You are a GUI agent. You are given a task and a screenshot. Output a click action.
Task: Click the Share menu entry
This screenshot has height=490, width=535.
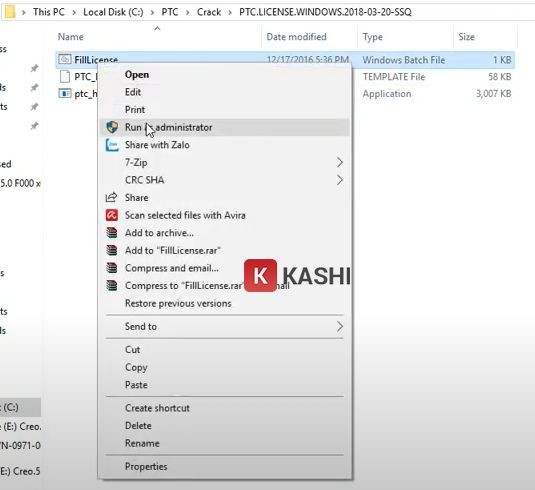[225, 198]
